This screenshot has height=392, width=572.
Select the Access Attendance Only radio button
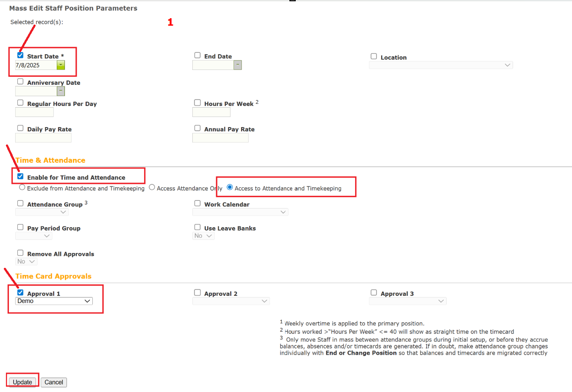152,187
